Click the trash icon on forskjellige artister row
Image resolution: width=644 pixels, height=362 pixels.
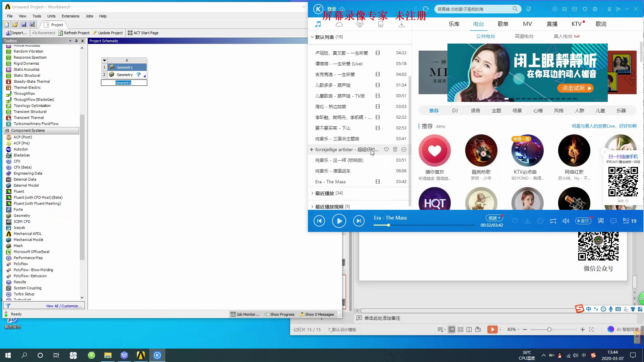[x=395, y=149]
